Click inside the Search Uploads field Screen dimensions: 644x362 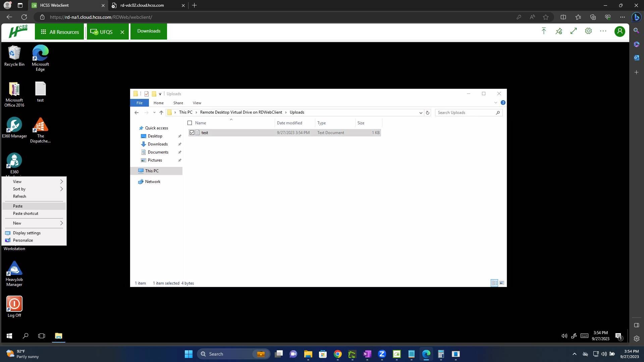[466, 112]
